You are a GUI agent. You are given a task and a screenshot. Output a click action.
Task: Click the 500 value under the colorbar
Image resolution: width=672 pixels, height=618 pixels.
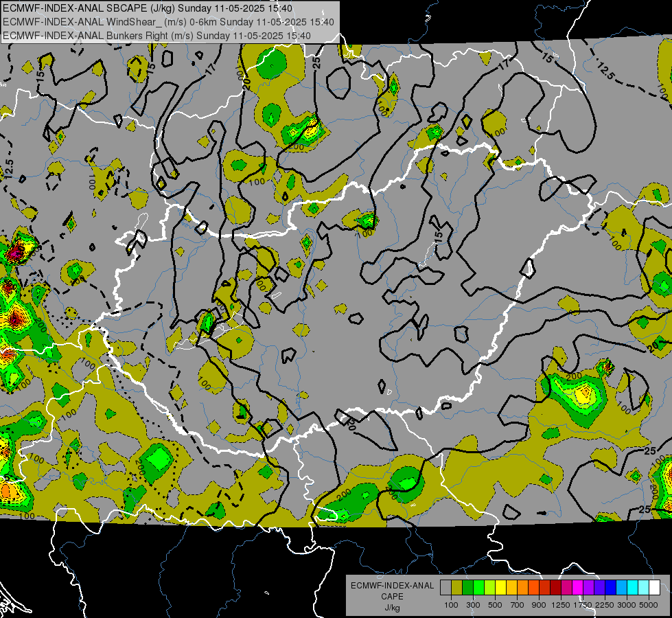point(495,605)
